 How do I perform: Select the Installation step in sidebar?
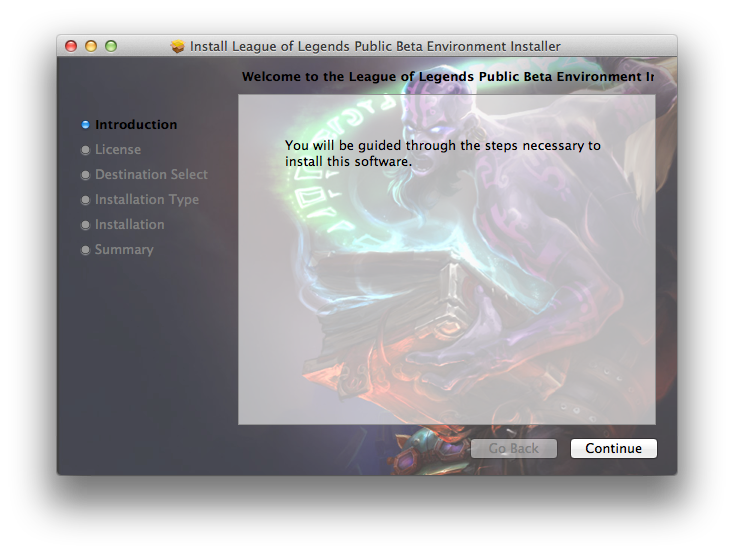[130, 224]
